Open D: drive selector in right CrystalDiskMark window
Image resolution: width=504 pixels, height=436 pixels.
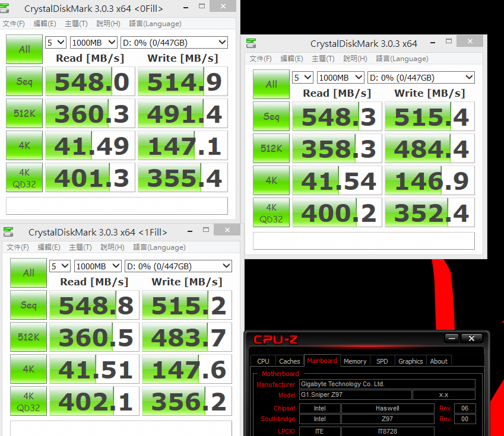[421, 78]
